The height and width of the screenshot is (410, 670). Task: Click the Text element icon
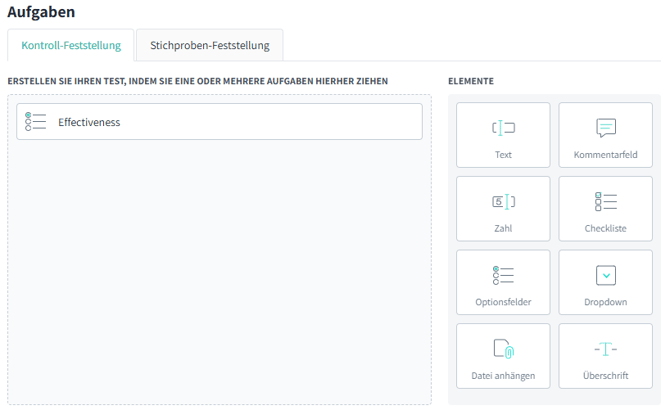coord(503,128)
